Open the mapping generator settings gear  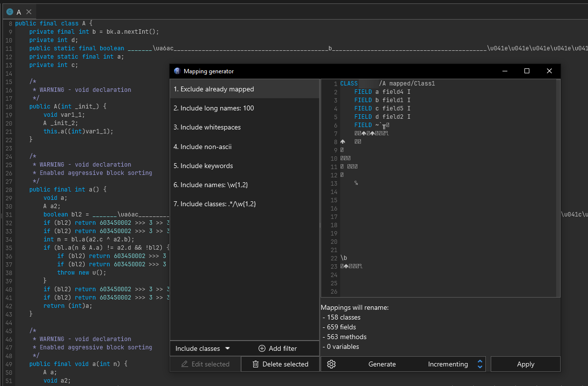point(331,364)
